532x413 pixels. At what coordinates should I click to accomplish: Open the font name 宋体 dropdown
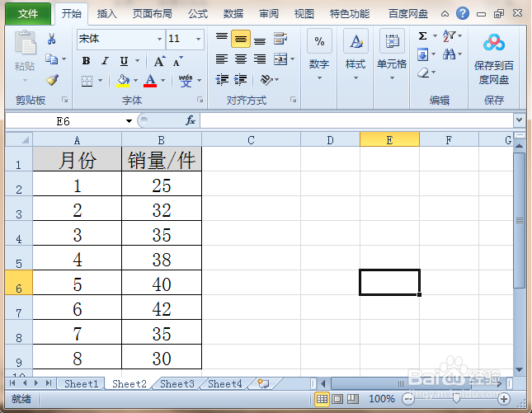(x=159, y=39)
